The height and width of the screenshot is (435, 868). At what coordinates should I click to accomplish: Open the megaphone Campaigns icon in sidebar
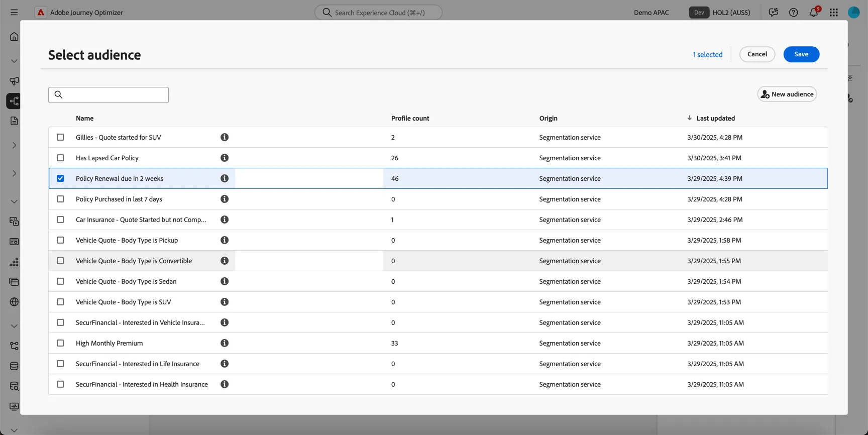[x=14, y=81]
